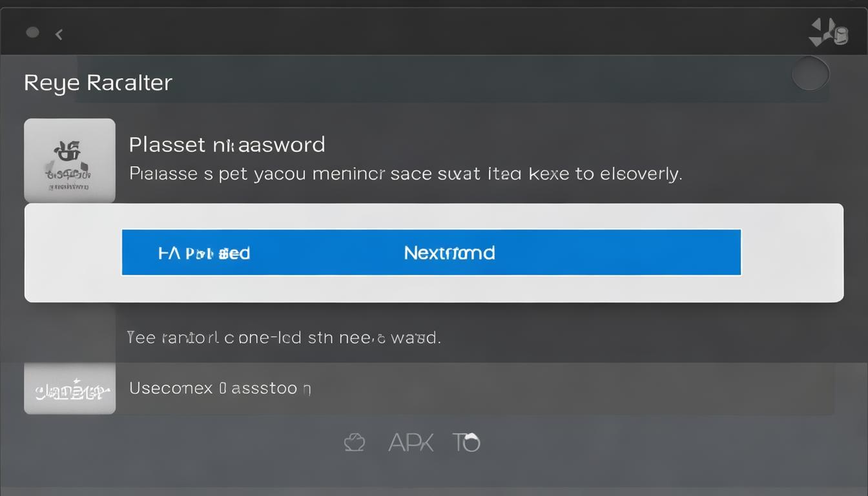Click the "TO" icon at the bottom
The image size is (868, 496).
(466, 442)
